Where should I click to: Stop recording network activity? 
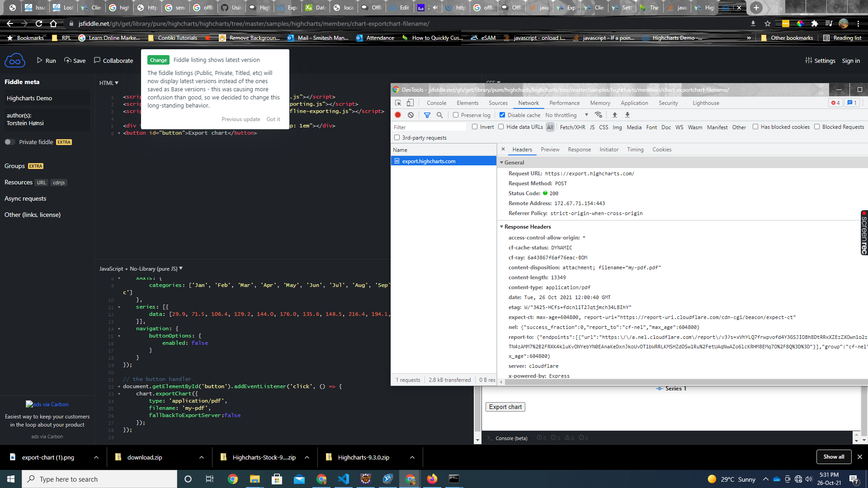pos(398,115)
